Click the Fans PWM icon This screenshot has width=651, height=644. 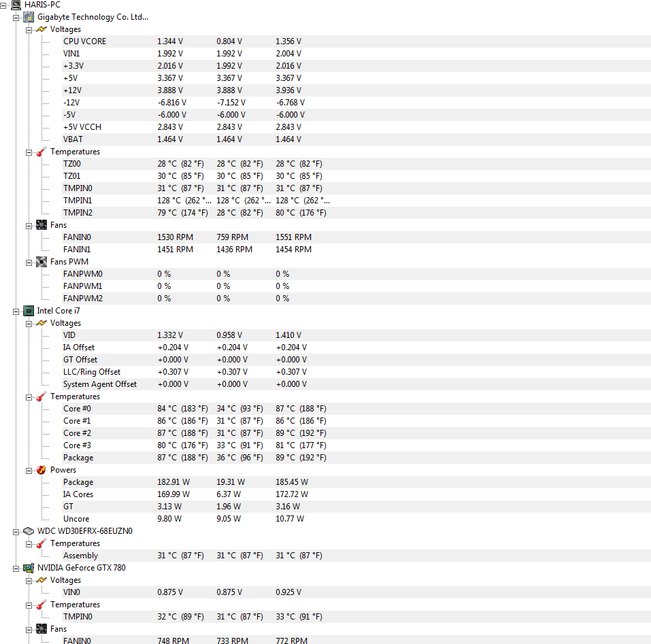tap(41, 262)
